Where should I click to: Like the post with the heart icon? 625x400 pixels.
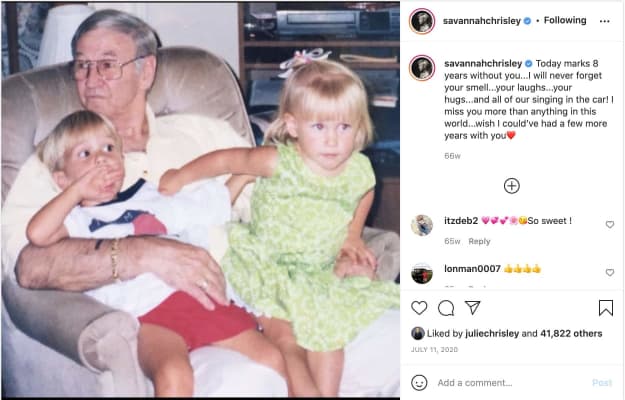tap(419, 308)
